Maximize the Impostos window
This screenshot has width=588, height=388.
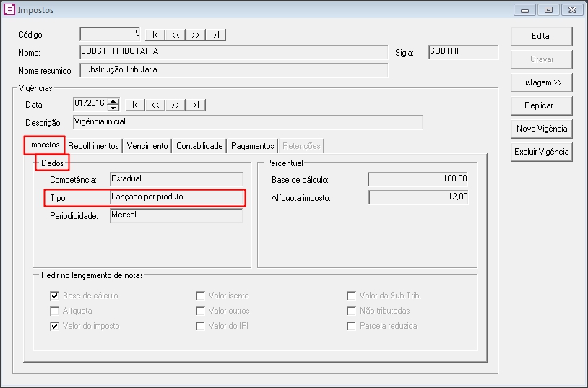[x=548, y=10]
